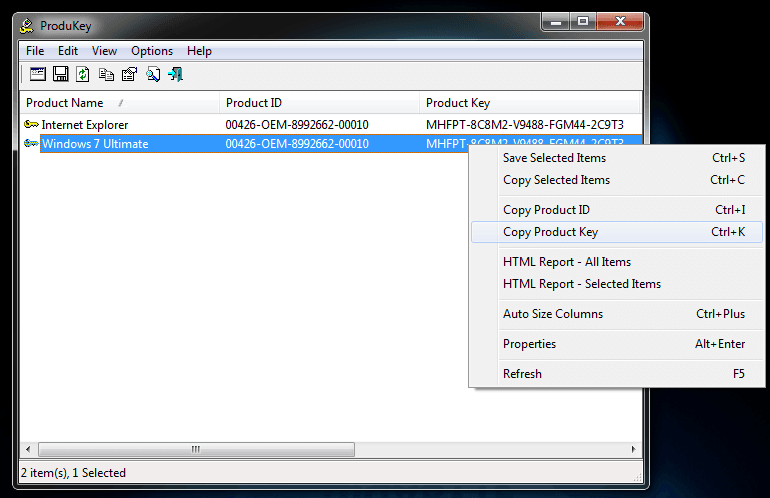770x498 pixels.
Task: Close the ProduKey window
Action: [620, 22]
